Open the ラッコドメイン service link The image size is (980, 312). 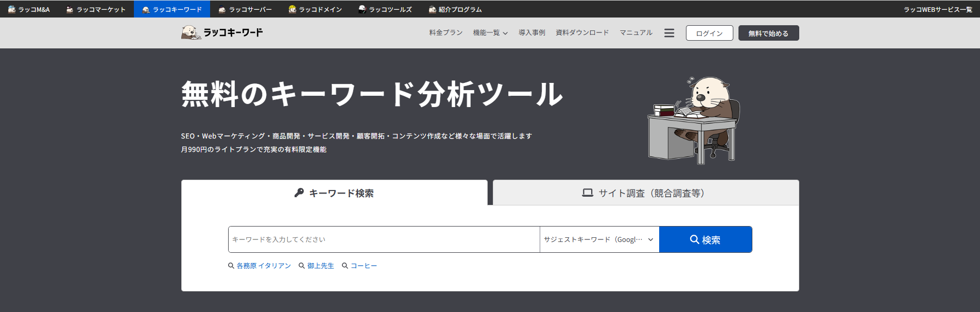(315, 9)
